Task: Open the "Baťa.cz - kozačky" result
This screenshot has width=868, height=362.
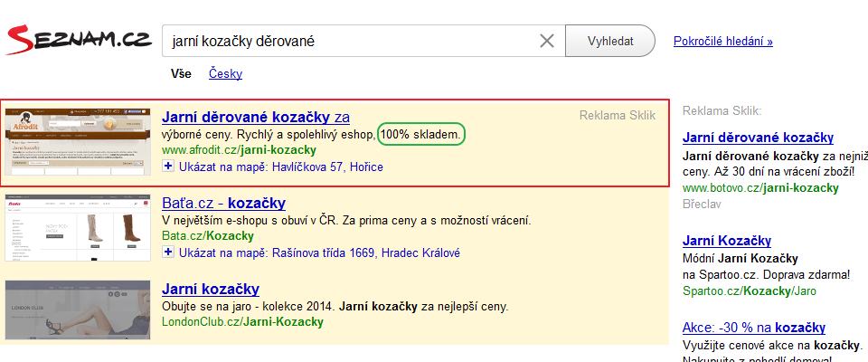Action: [x=223, y=203]
